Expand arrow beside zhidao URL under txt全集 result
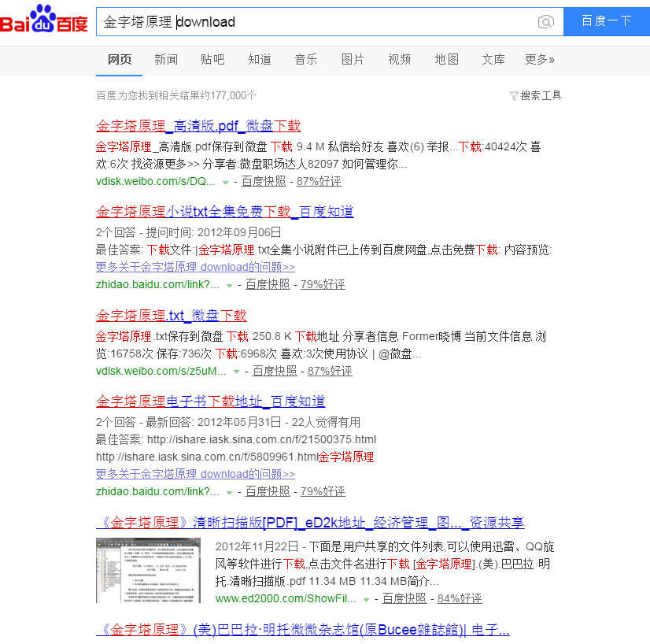 [x=229, y=285]
